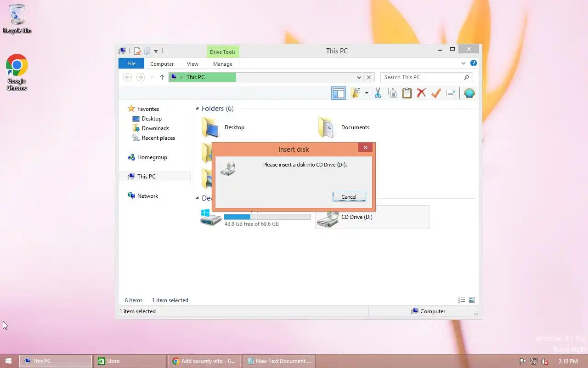
Task: Click the shell globe icon in toolbar
Action: tap(469, 93)
